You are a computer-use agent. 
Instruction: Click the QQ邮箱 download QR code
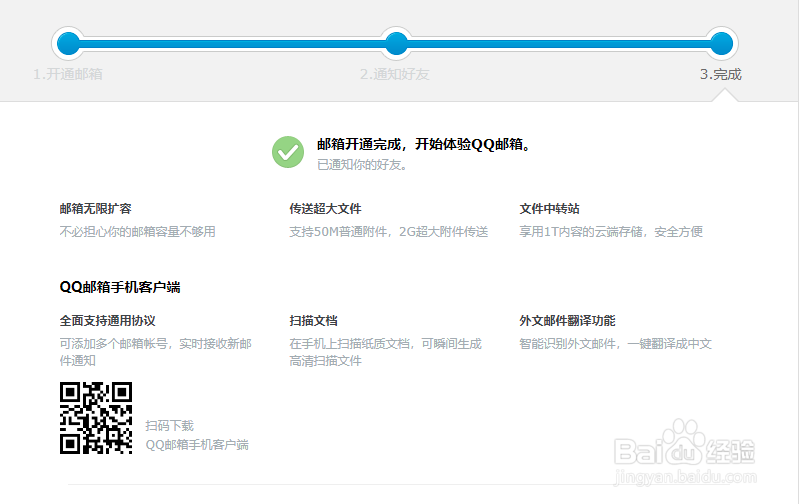click(96, 418)
